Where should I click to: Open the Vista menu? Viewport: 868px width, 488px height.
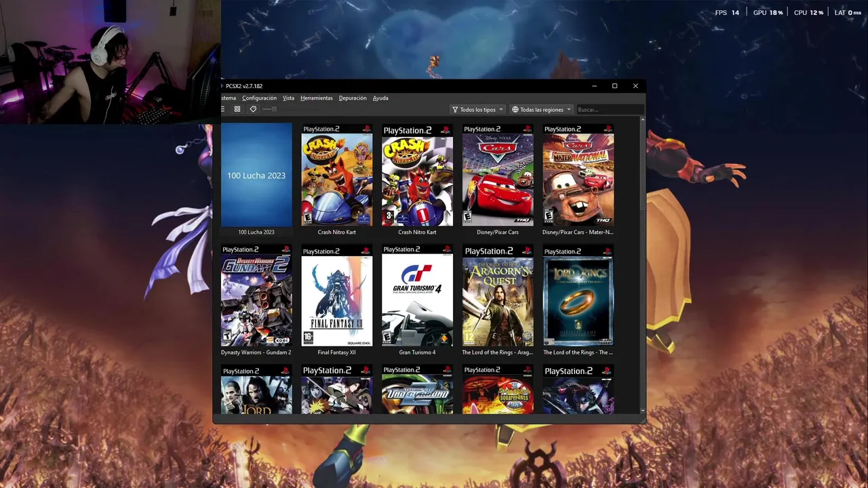(288, 98)
